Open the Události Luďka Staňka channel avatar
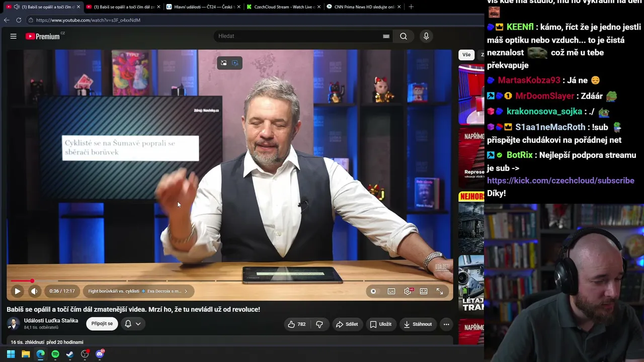Image resolution: width=644 pixels, height=362 pixels. point(14,324)
